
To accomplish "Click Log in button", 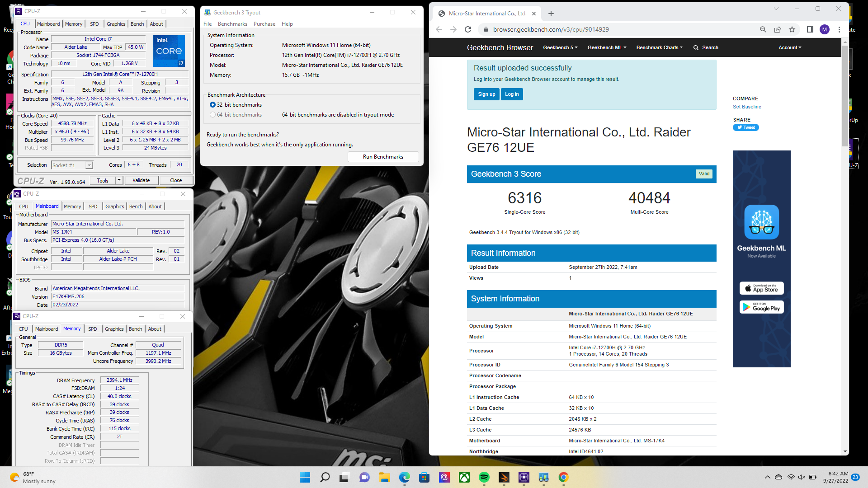I will pyautogui.click(x=512, y=94).
